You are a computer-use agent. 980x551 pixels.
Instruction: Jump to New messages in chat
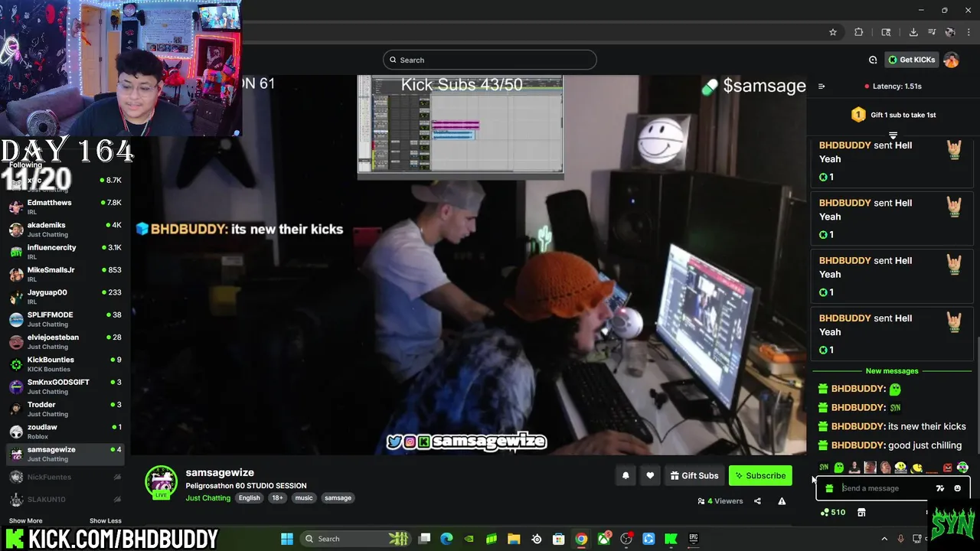(892, 371)
